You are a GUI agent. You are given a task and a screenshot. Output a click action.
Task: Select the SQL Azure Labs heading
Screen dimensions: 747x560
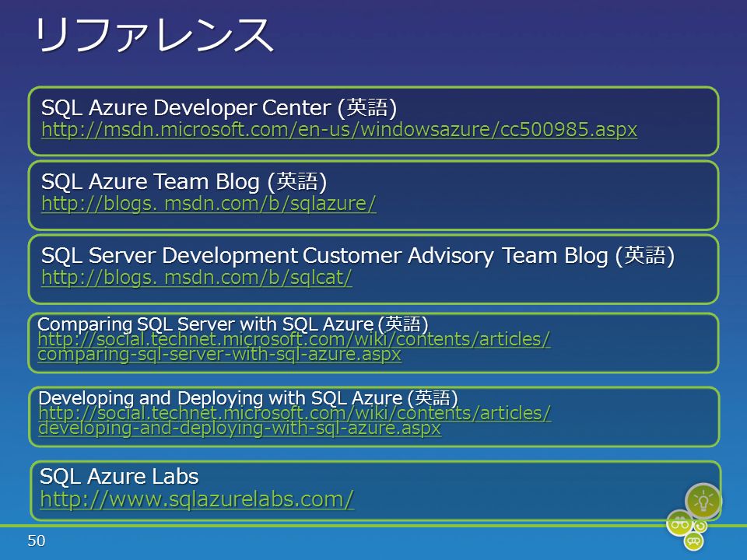click(119, 477)
